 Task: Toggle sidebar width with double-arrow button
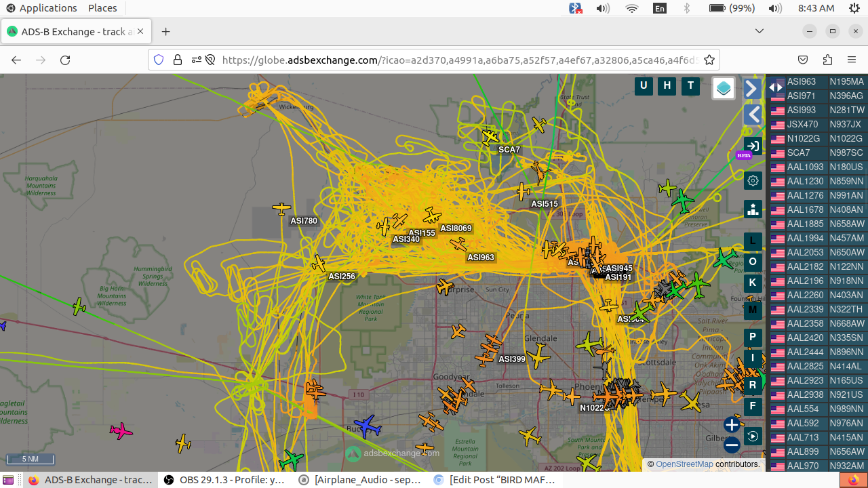[776, 87]
